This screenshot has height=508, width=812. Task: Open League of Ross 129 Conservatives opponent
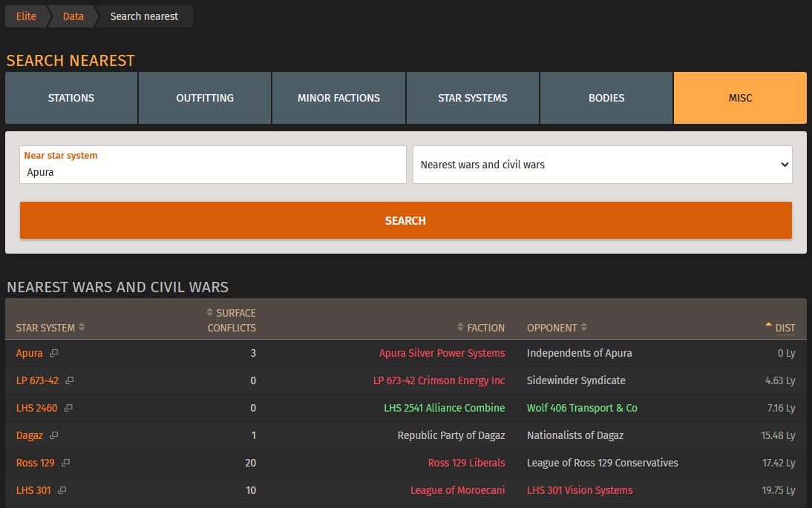(x=603, y=463)
